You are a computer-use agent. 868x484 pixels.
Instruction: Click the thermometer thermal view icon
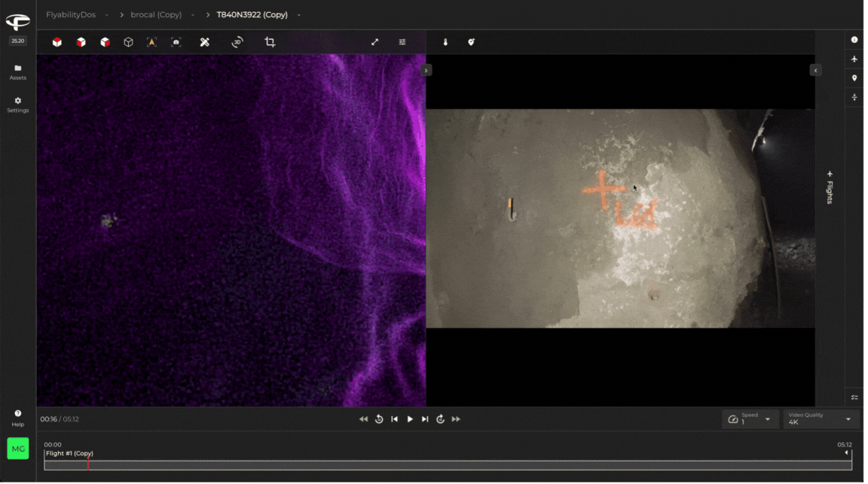tap(445, 42)
